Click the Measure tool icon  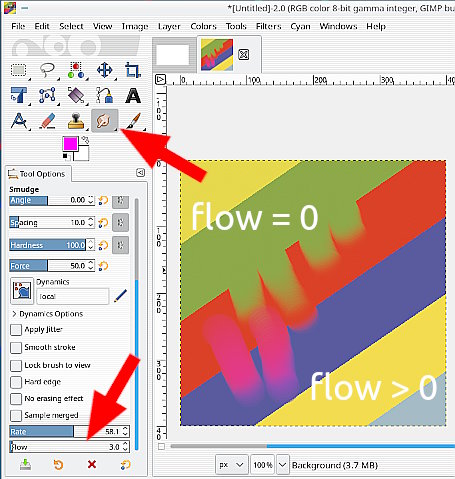coord(19,121)
